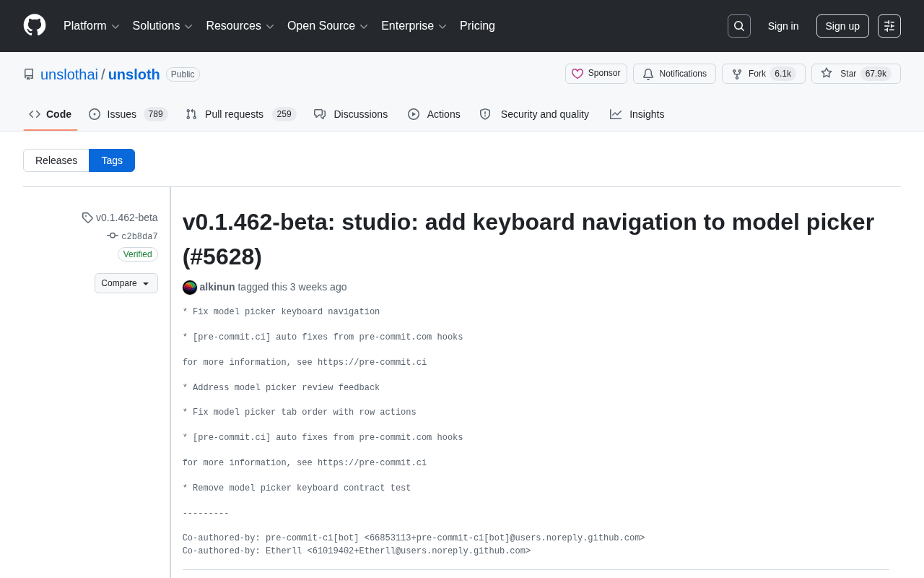Expand the Enterprise menu
The height and width of the screenshot is (578, 924).
[x=414, y=26]
